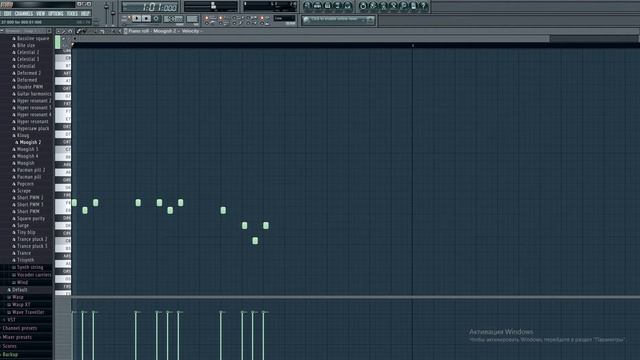Viewport: 640px width, 360px height.
Task: Expand Mixer presets in browser
Action: tap(17, 337)
